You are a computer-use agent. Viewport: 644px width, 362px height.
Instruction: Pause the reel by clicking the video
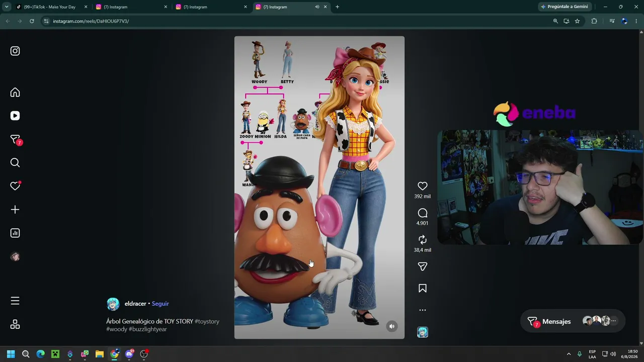click(319, 187)
